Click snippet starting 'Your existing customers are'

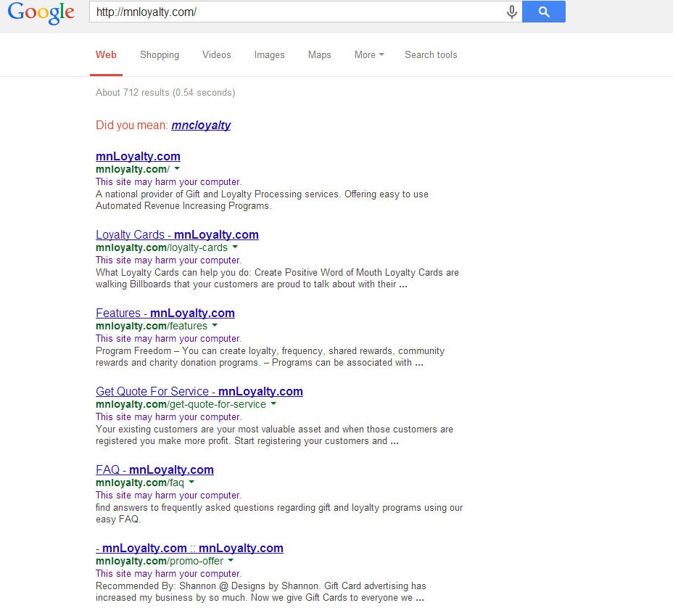point(274,435)
